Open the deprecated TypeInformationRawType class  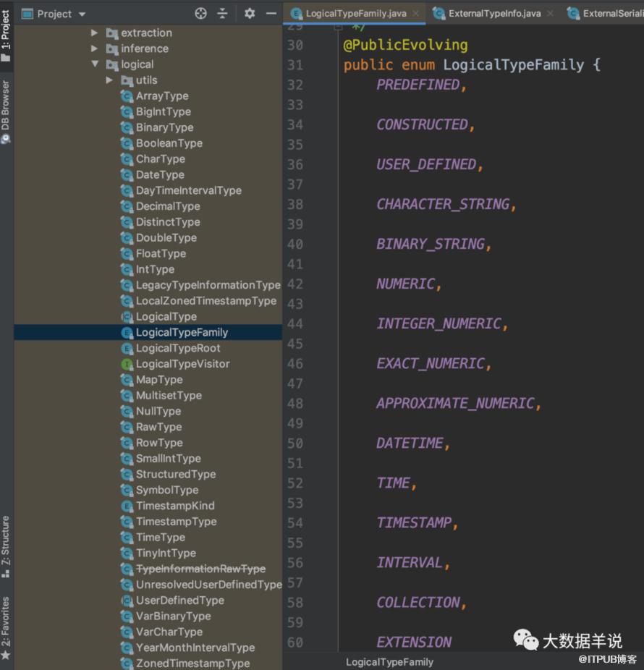click(200, 569)
